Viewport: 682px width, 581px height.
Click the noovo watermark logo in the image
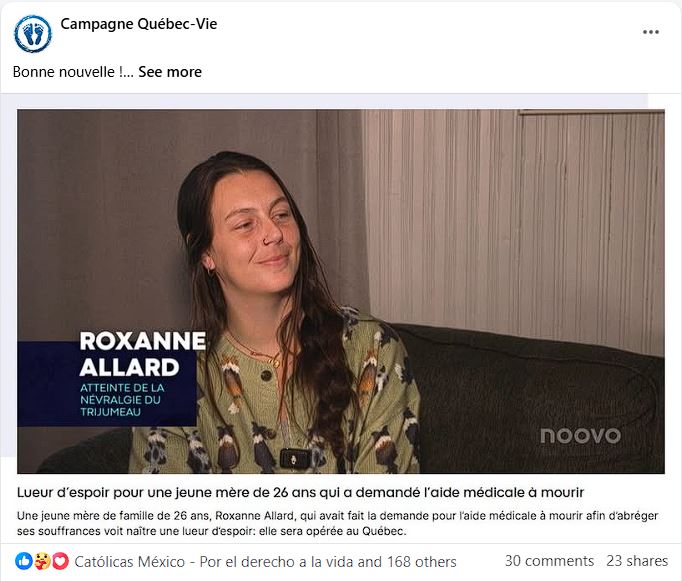(x=580, y=435)
